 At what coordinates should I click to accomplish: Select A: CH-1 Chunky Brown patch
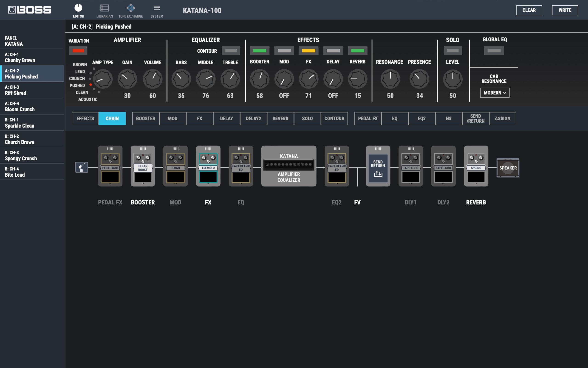[32, 57]
